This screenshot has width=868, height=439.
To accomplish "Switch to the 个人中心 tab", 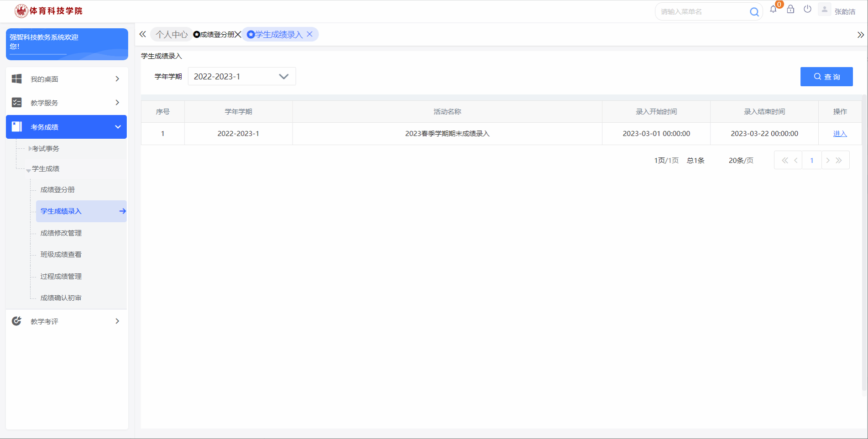I will pyautogui.click(x=171, y=35).
